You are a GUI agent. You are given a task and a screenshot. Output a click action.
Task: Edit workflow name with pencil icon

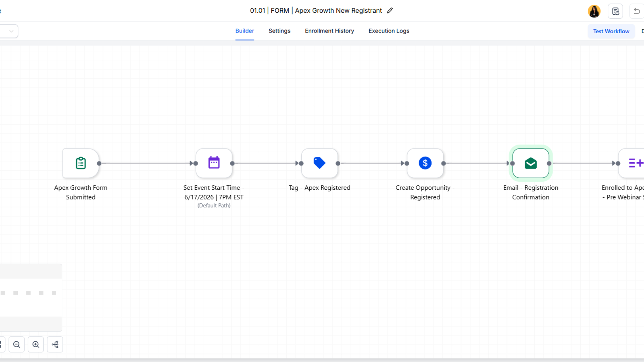390,11
